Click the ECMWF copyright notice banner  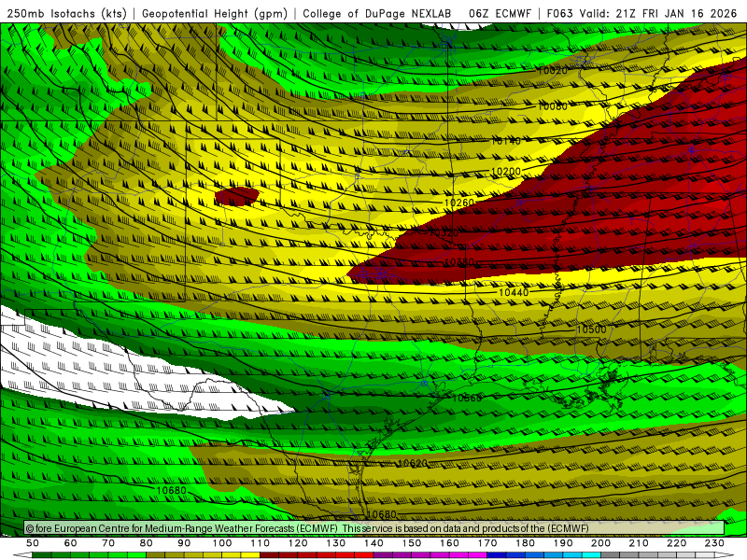click(374, 528)
